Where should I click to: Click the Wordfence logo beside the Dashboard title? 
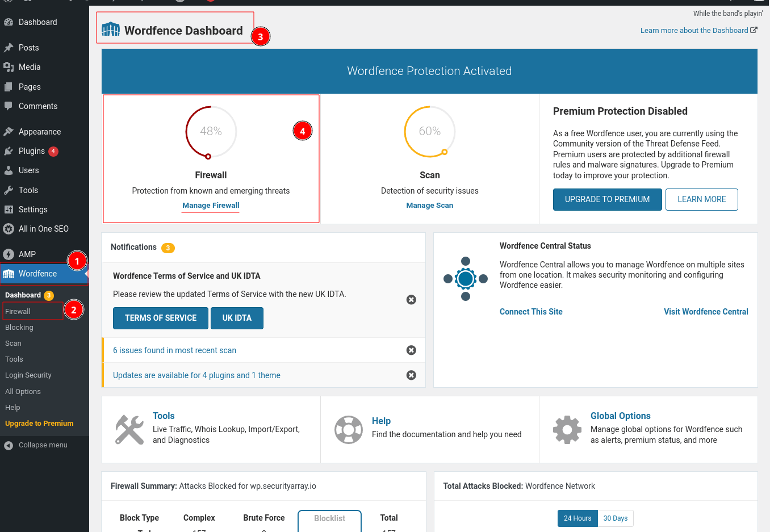tap(111, 30)
